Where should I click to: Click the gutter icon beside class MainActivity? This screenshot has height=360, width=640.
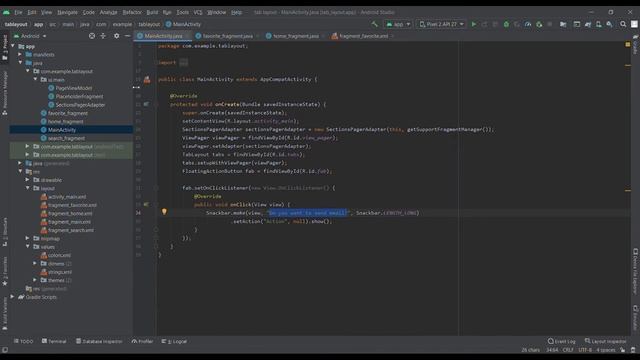(147, 80)
